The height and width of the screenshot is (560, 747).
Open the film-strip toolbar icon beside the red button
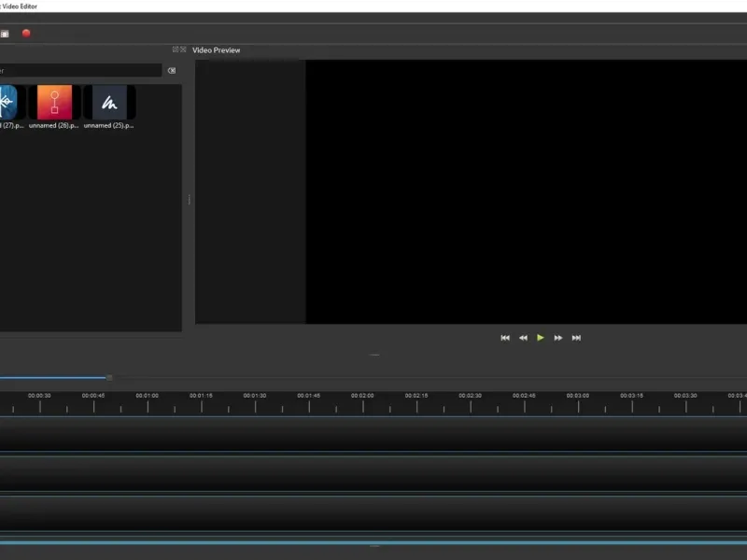pos(5,34)
